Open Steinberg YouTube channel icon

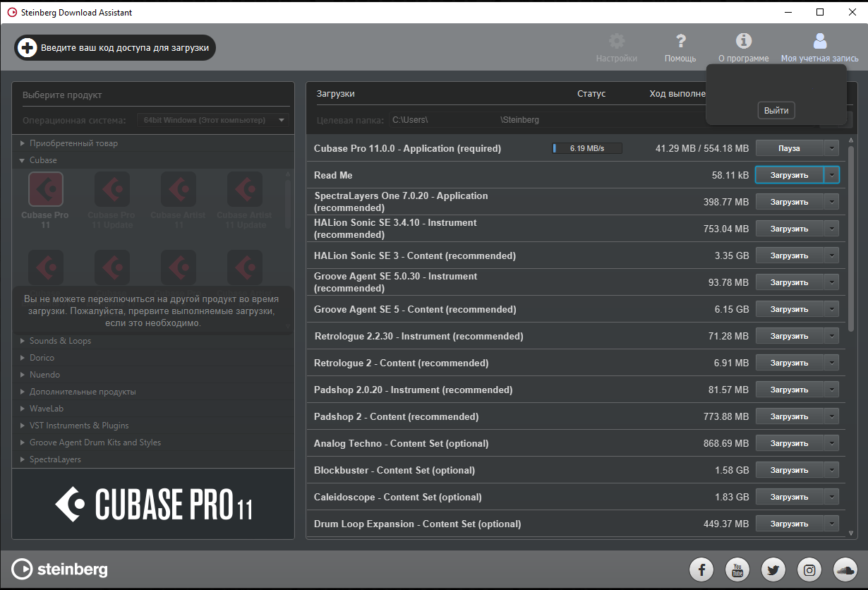[737, 569]
